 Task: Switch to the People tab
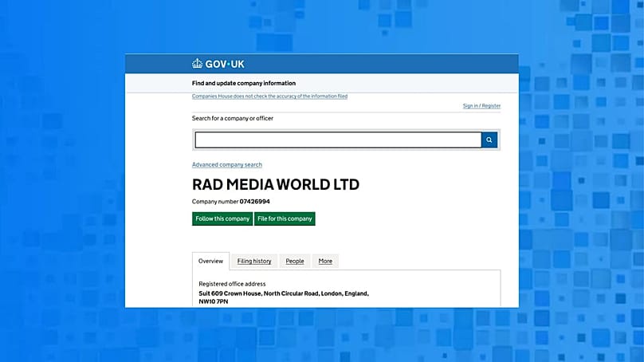(x=295, y=261)
